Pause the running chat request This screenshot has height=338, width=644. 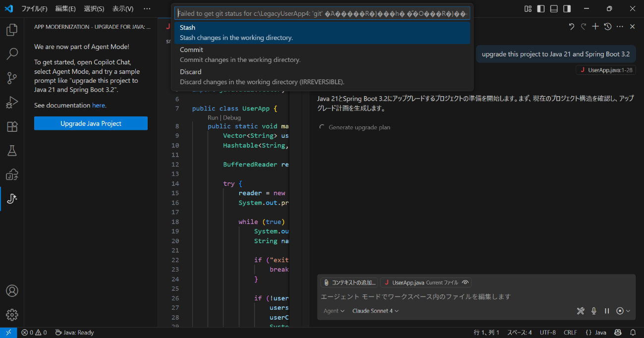[607, 311]
